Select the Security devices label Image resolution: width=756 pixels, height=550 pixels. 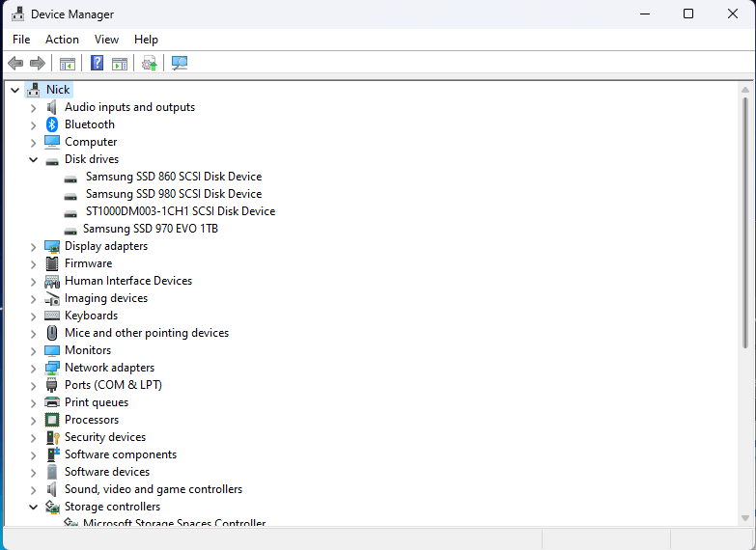point(105,437)
